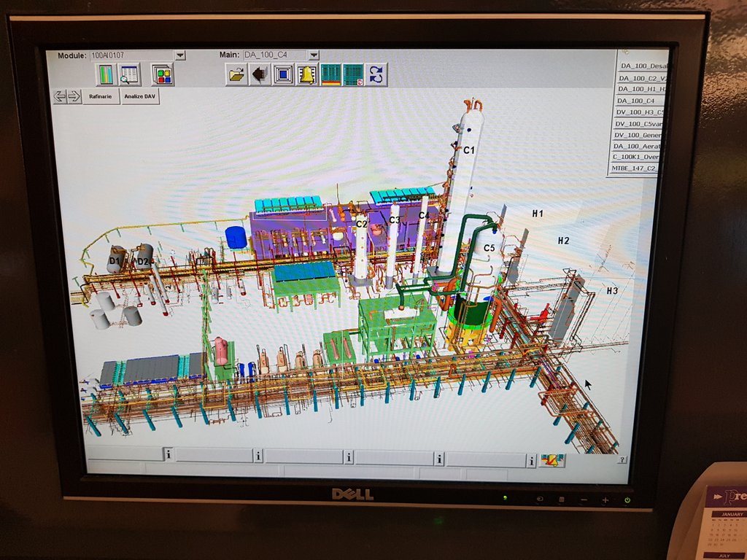Click the left navigation arrow
Viewport: 747px width, 560px height.
(x=60, y=97)
